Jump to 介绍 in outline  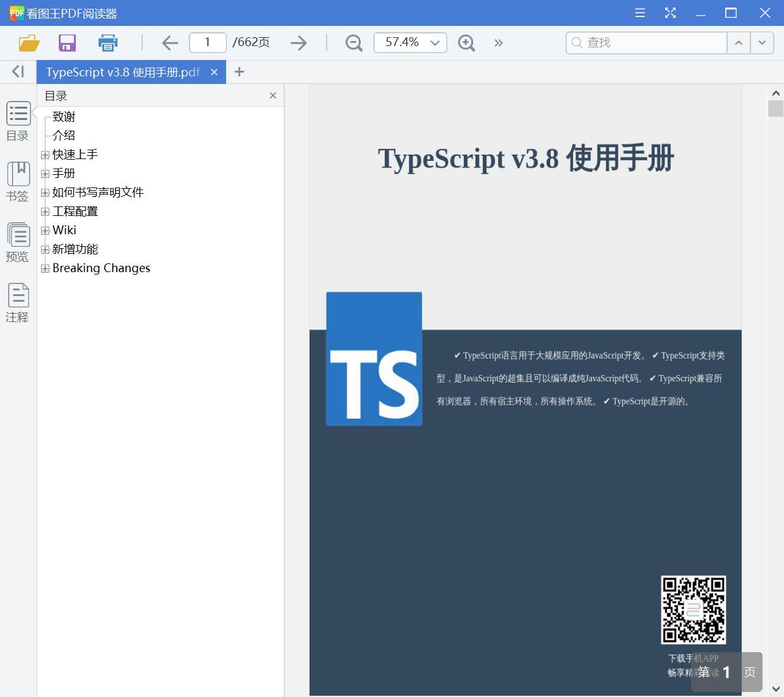pos(64,136)
